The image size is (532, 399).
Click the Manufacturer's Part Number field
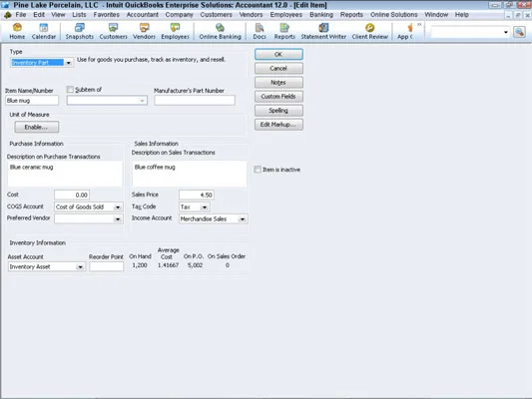(195, 101)
